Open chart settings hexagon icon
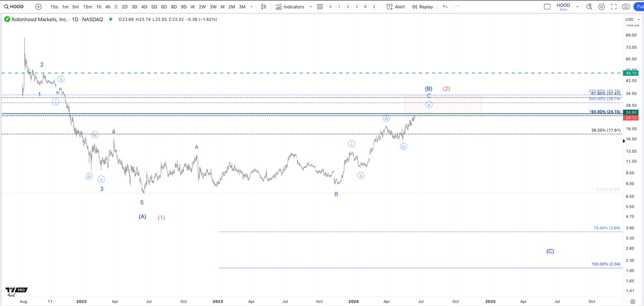Image resolution: width=644 pixels, height=306 pixels. (602, 7)
